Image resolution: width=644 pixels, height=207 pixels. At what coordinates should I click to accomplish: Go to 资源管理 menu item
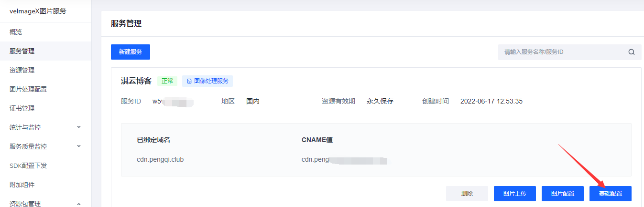click(x=22, y=70)
